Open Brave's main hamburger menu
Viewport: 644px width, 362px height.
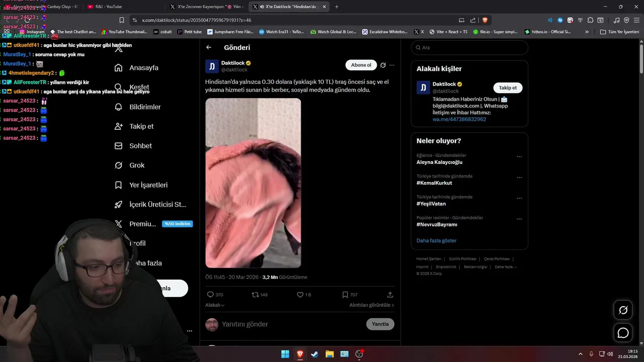pos(636,20)
